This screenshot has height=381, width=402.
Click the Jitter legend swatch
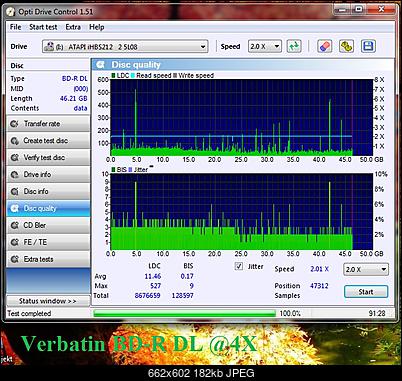tap(130, 170)
